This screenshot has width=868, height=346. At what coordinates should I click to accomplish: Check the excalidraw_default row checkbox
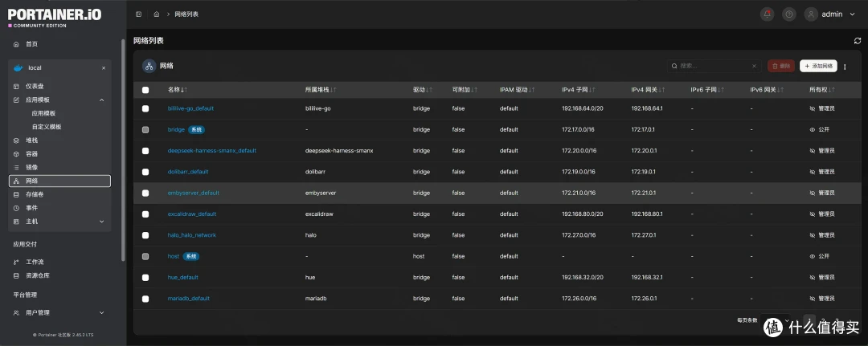click(x=145, y=214)
